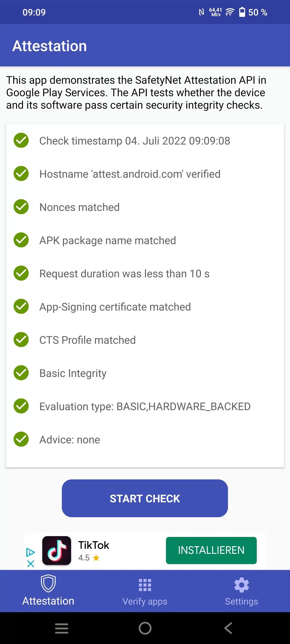Tap the CTS Profile matched checkmark
Image resolution: width=290 pixels, height=644 pixels.
click(x=21, y=340)
